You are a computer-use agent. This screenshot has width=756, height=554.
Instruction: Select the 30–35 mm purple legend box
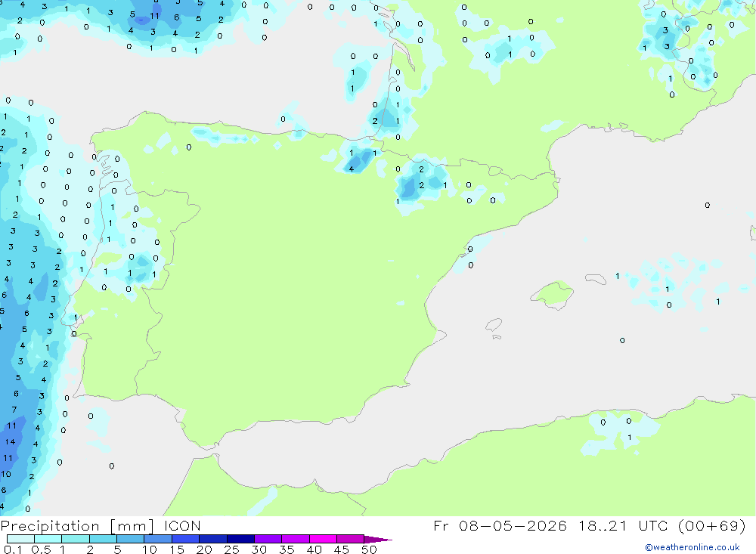[x=268, y=539]
